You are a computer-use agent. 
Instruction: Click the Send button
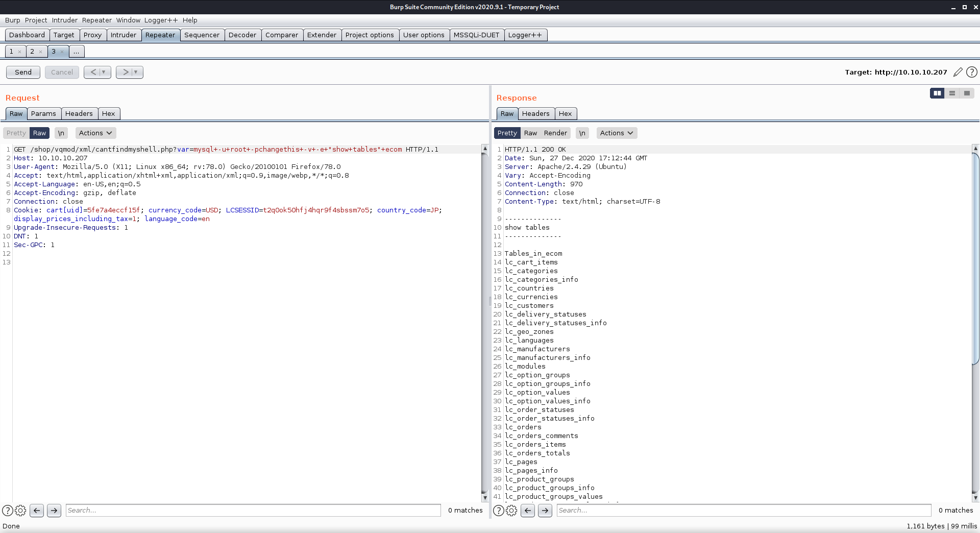[x=23, y=72]
